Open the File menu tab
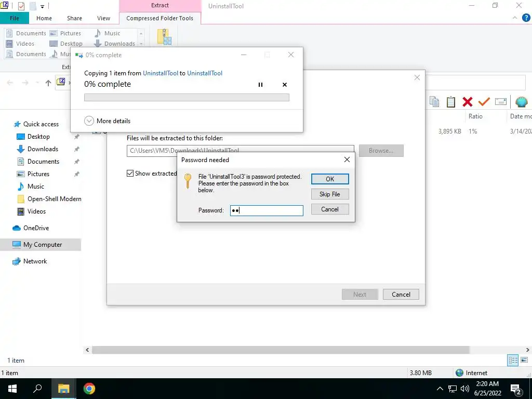 point(14,18)
